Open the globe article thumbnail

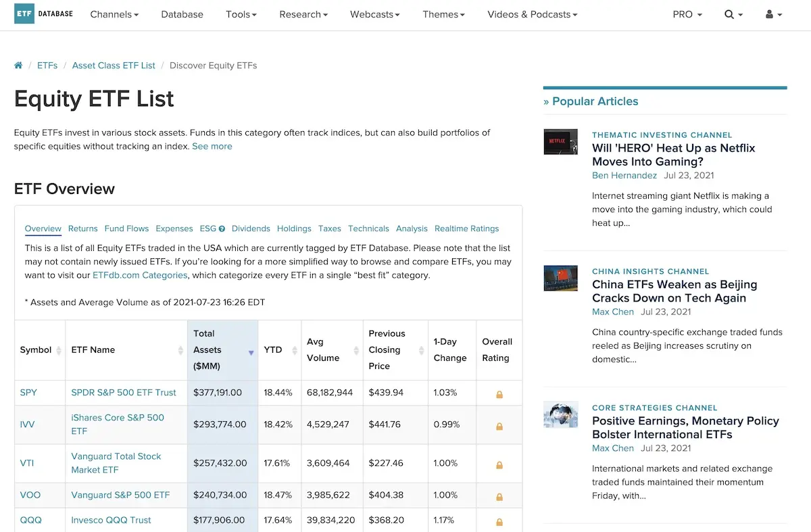561,414
